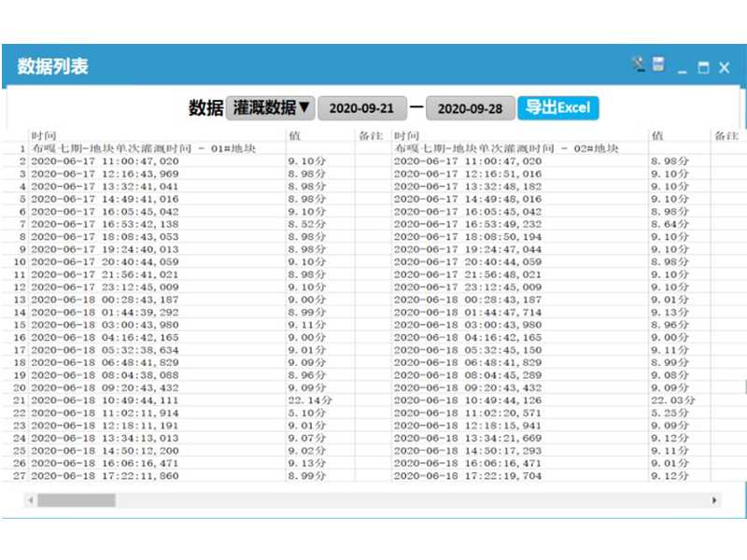Open the 灌溉数据 data type dropdown

coord(270,108)
